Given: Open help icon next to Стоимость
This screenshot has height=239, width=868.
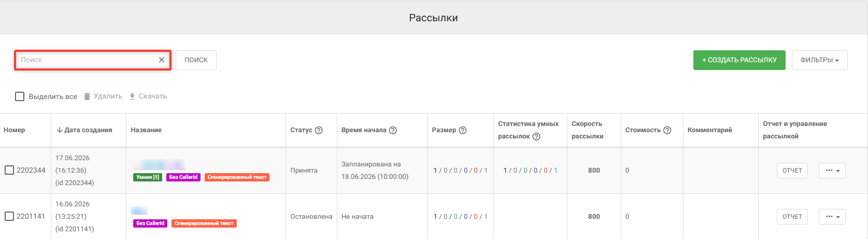Looking at the screenshot, I should 667,130.
